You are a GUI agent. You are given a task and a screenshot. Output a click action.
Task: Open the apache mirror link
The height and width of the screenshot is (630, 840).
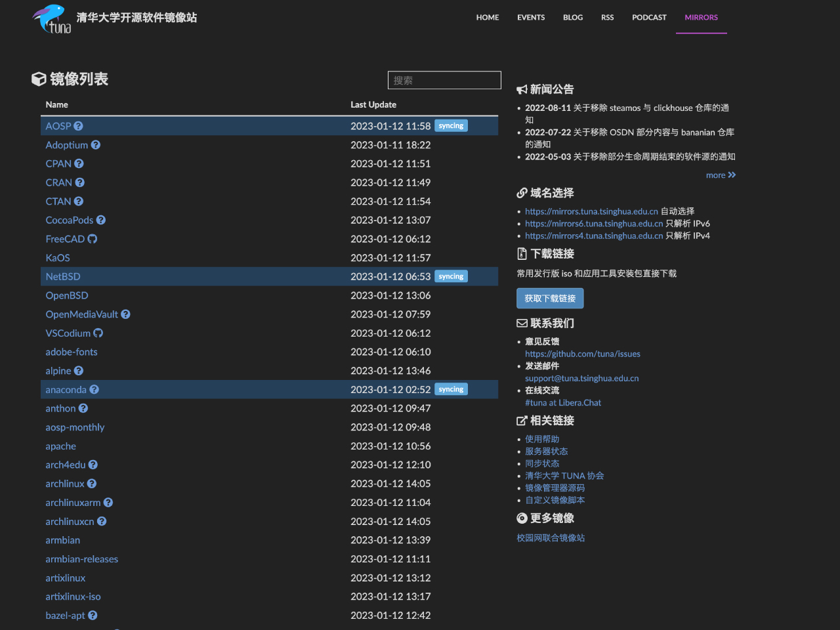pos(61,446)
